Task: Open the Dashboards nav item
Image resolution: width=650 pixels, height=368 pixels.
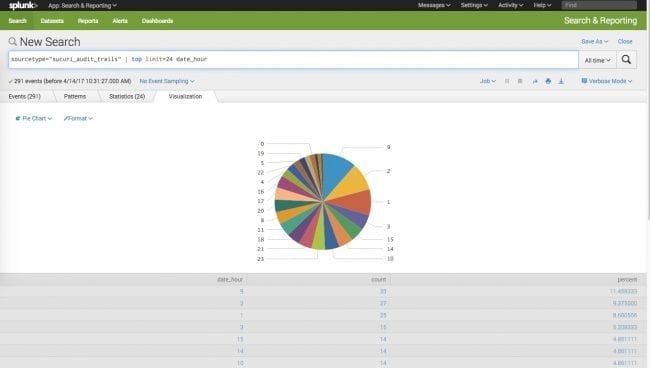Action: coord(158,21)
